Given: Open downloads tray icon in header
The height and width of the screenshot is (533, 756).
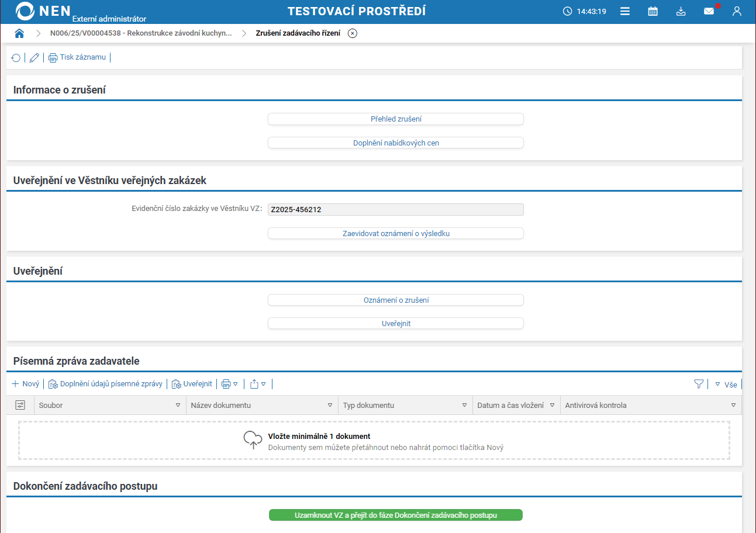Looking at the screenshot, I should coord(681,11).
